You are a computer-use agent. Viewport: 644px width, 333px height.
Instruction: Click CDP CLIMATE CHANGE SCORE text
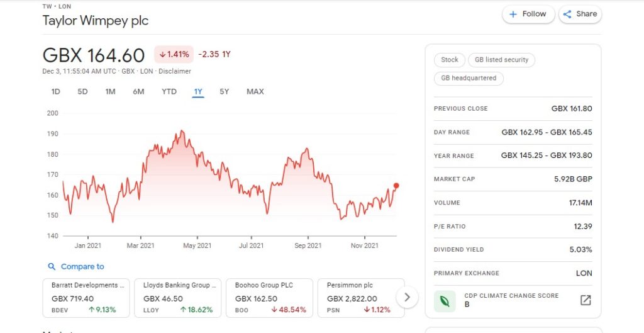pyautogui.click(x=511, y=296)
